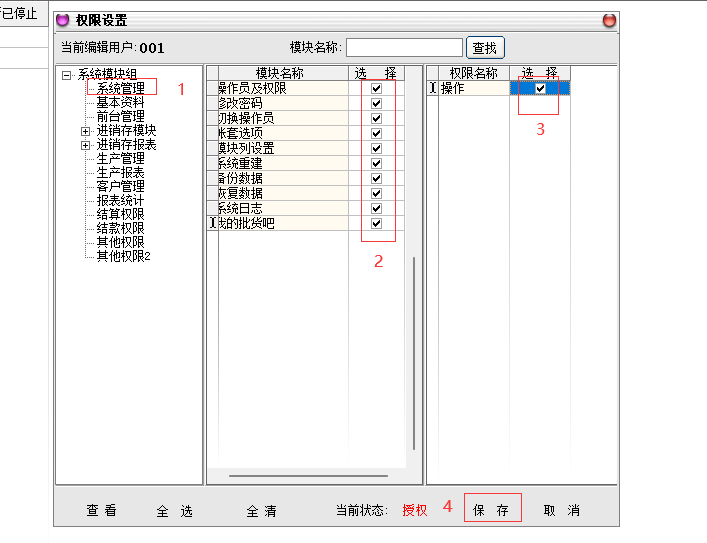Choose 结算权限 tree item
Viewport: 707px width, 543px height.
point(121,214)
